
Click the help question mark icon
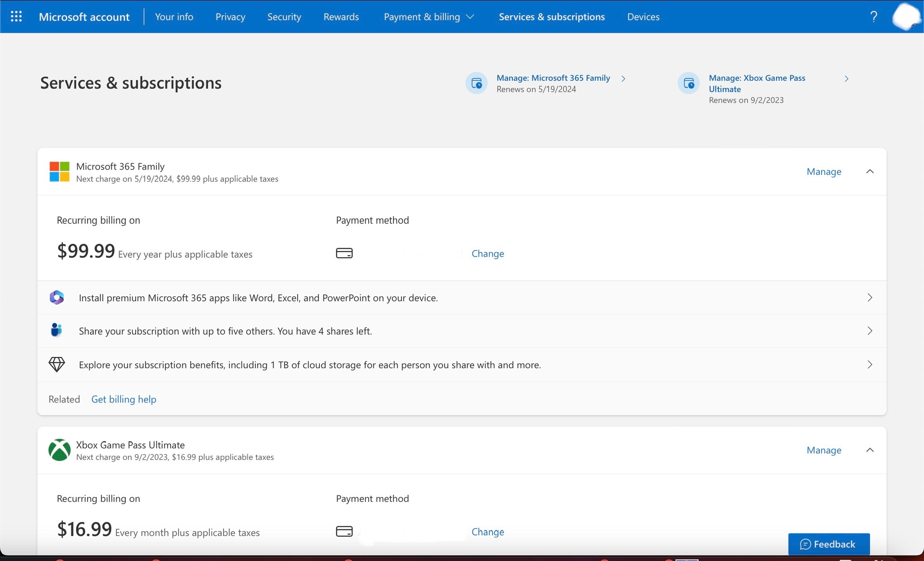click(874, 17)
